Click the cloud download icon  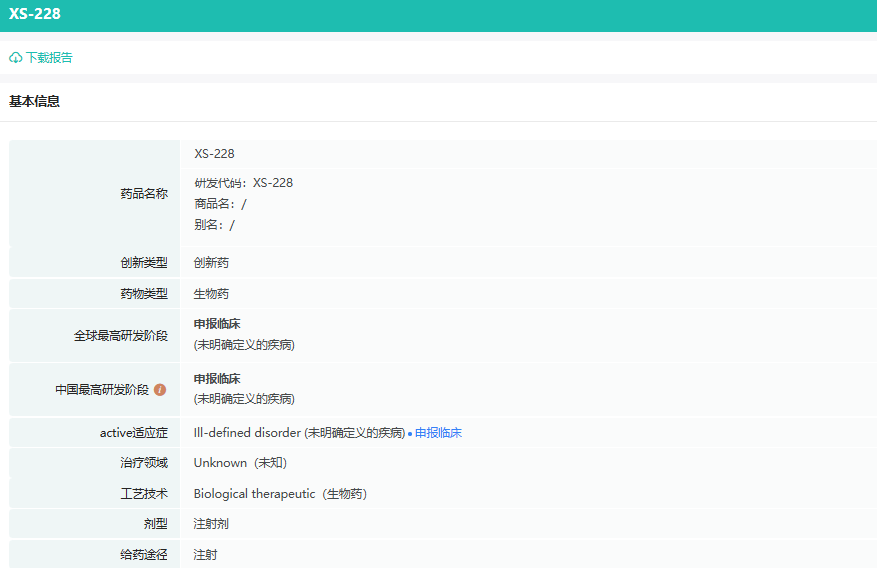tap(16, 58)
